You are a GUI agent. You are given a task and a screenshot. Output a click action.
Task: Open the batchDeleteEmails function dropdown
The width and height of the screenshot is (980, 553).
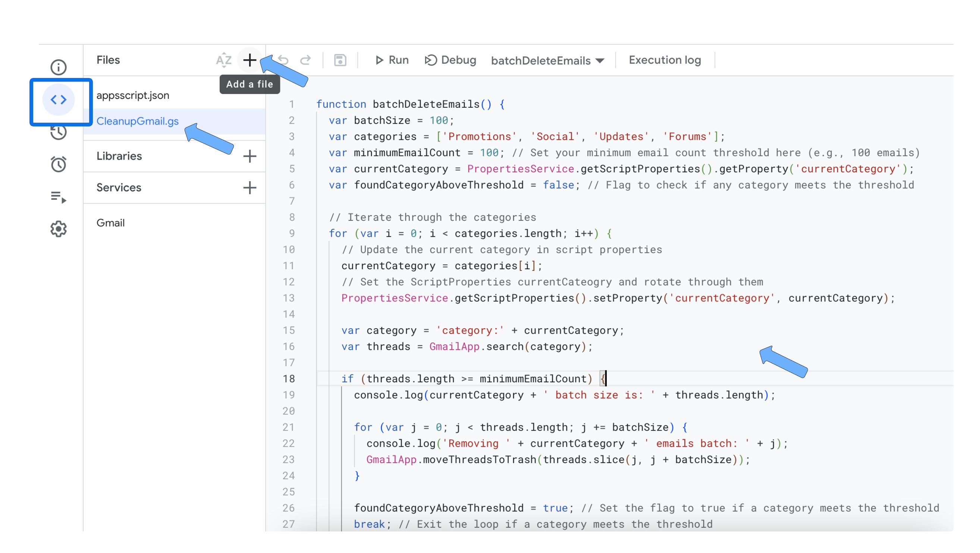point(547,60)
